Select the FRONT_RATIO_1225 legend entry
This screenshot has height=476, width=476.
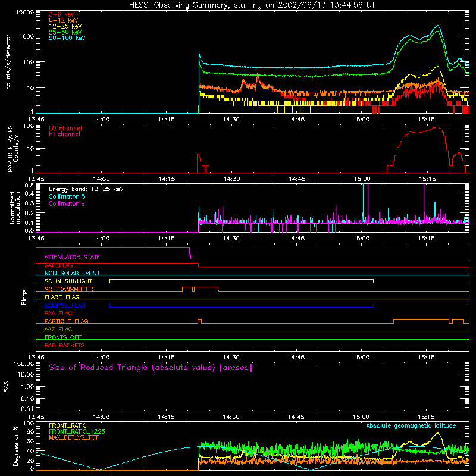pyautogui.click(x=77, y=431)
